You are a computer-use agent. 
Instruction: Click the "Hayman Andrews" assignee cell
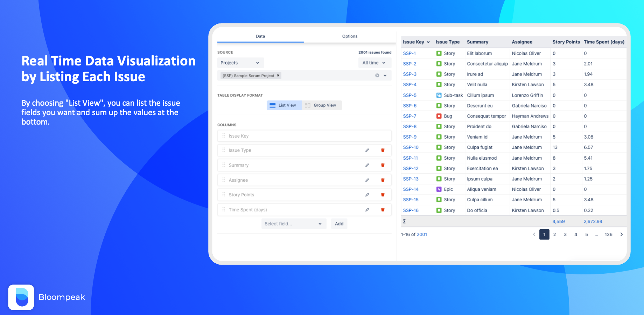(530, 116)
